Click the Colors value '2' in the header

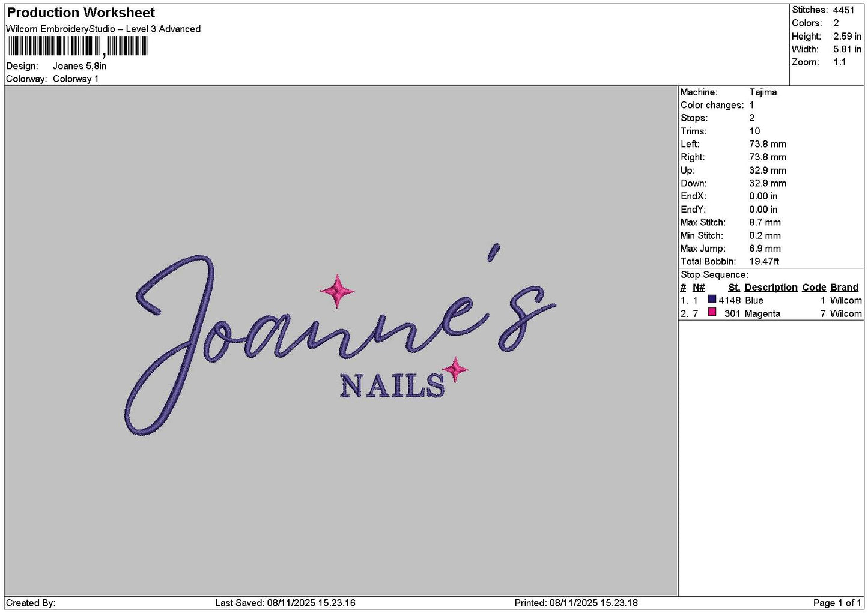pyautogui.click(x=836, y=23)
